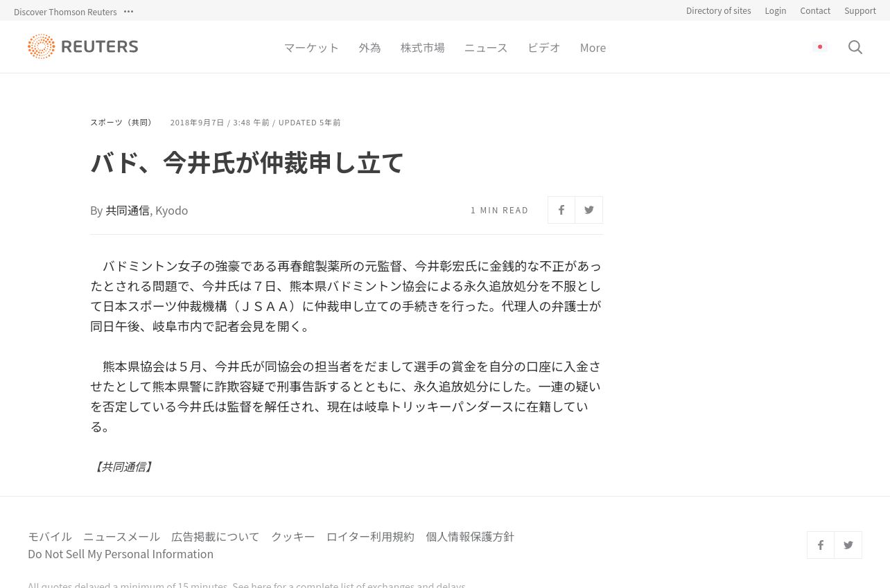Open the 外為 menu
The height and width of the screenshot is (588, 890).
point(369,47)
